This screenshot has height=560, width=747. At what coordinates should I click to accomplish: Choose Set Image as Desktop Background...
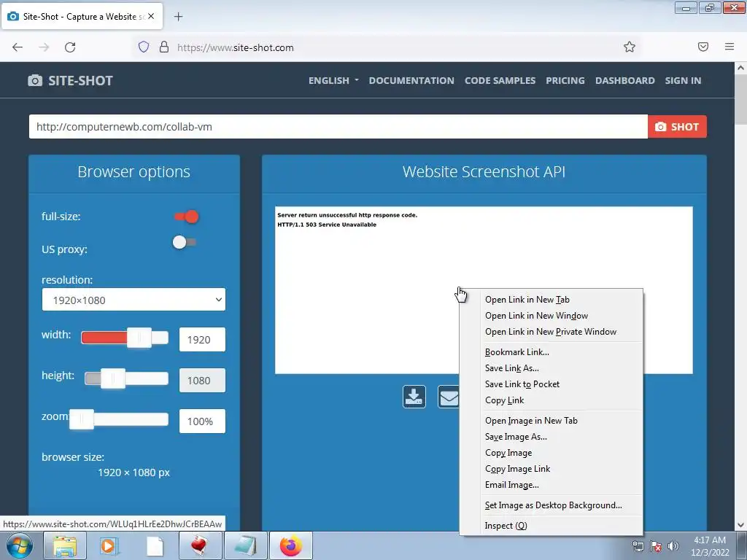(553, 505)
